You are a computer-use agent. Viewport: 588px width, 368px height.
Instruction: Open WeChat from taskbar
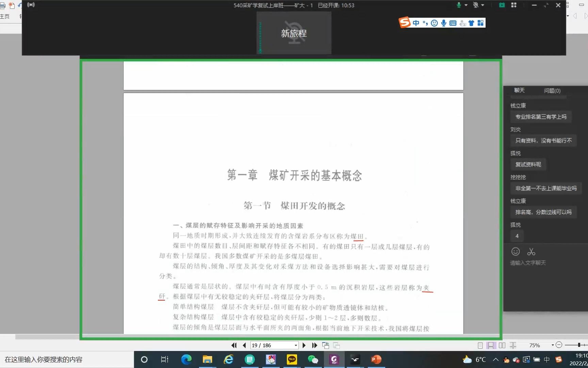coord(313,359)
